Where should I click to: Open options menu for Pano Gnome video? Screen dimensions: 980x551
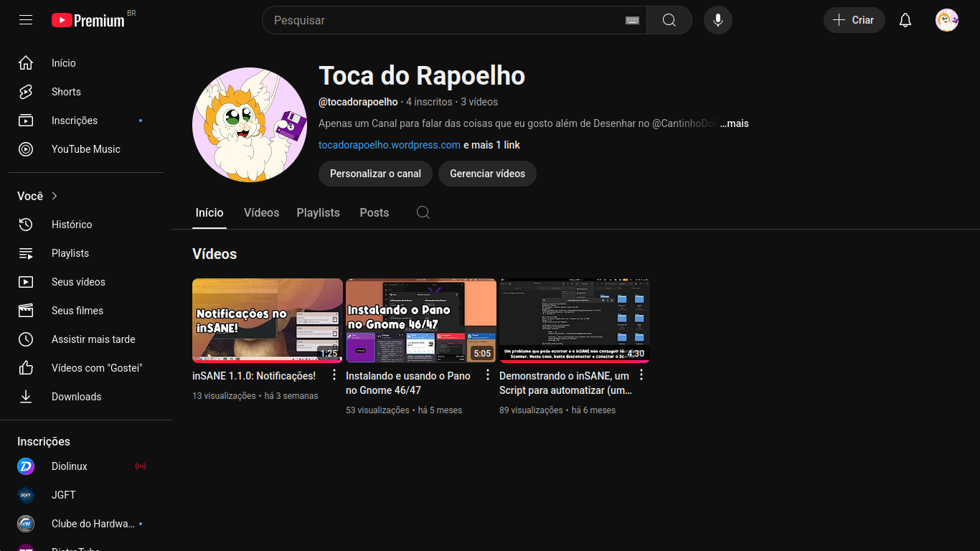point(488,375)
